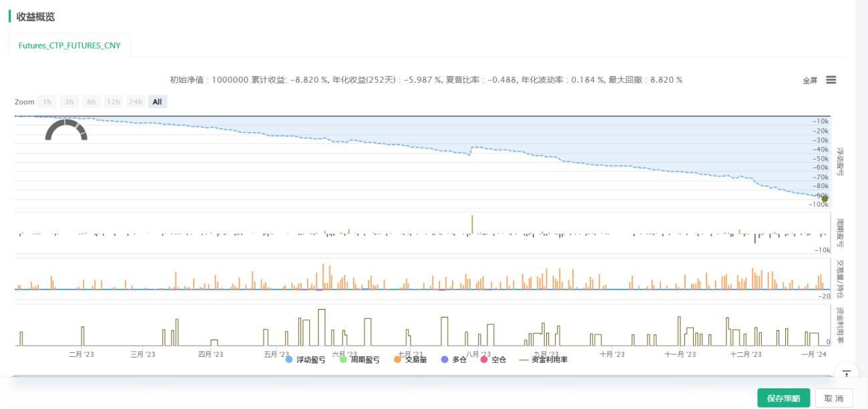Toggle the 多仓 legend series
This screenshot has height=409, width=868.
tap(454, 360)
